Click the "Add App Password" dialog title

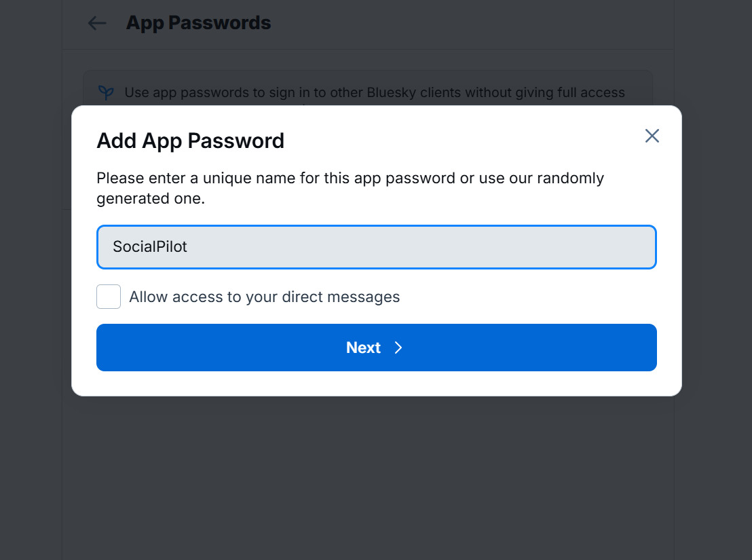[x=190, y=141]
